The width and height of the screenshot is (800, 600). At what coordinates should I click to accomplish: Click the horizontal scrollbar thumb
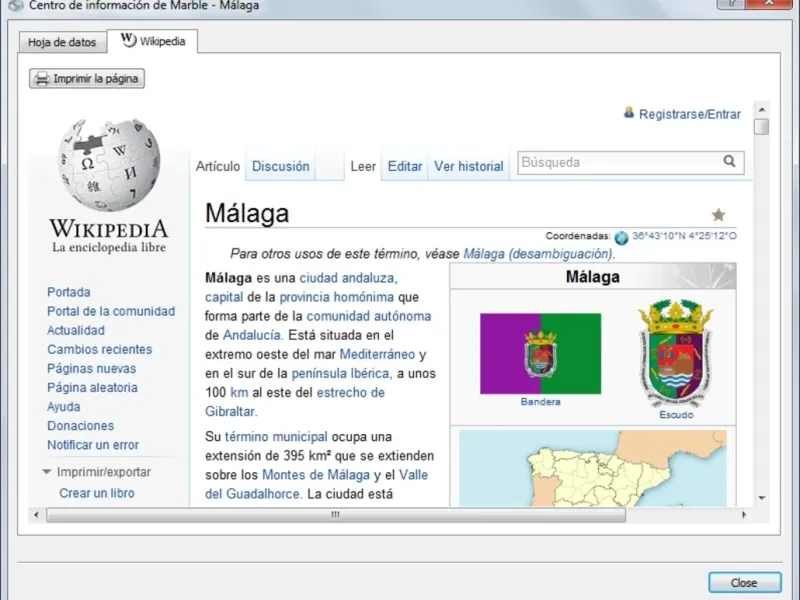click(336, 515)
